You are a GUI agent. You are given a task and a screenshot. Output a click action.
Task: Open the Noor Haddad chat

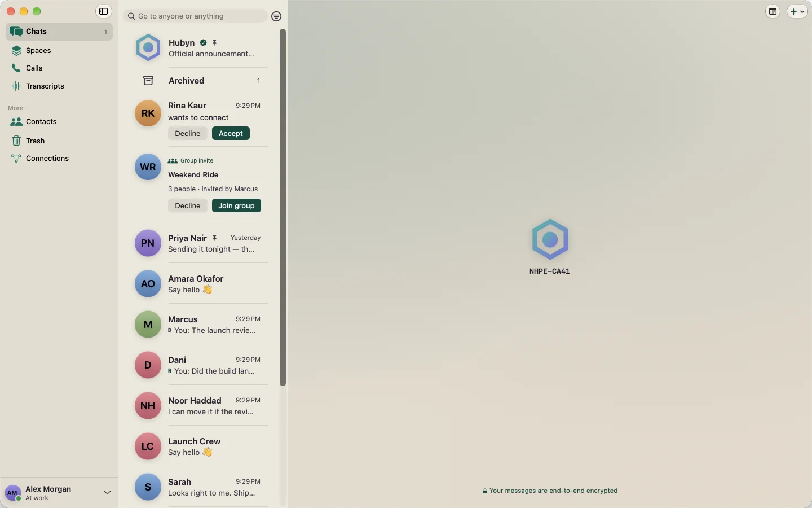coord(201,406)
